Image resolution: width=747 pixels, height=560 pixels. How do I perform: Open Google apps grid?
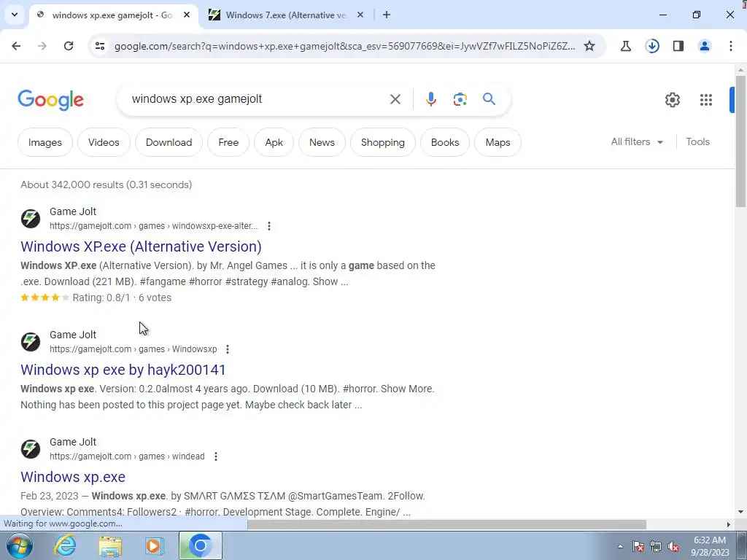(x=705, y=99)
